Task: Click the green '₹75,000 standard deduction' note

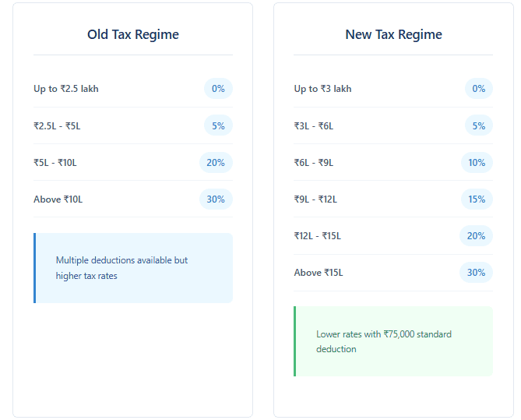Action: coord(393,341)
